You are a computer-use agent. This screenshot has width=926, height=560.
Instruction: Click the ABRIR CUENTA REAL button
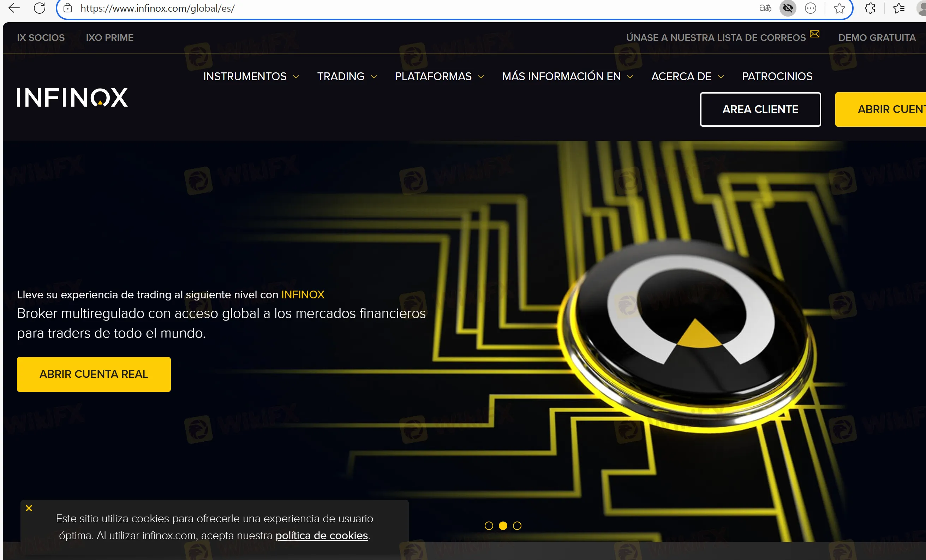pyautogui.click(x=94, y=374)
